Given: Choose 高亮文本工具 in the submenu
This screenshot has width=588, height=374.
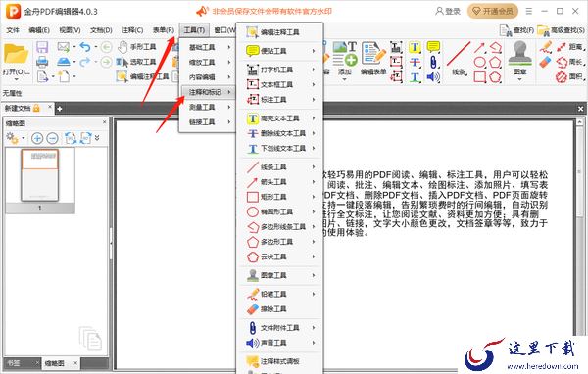Looking at the screenshot, I should [279, 118].
